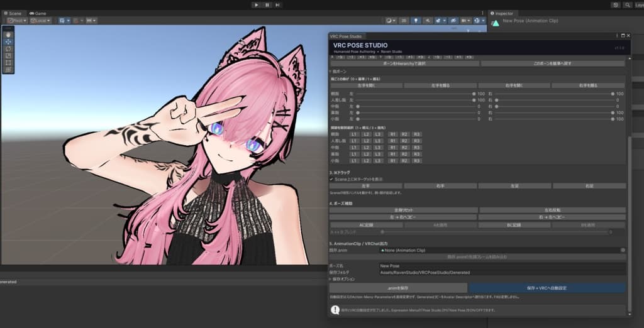644x328 pixels.
Task: Click the 左手 IK target button
Action: coord(365,186)
